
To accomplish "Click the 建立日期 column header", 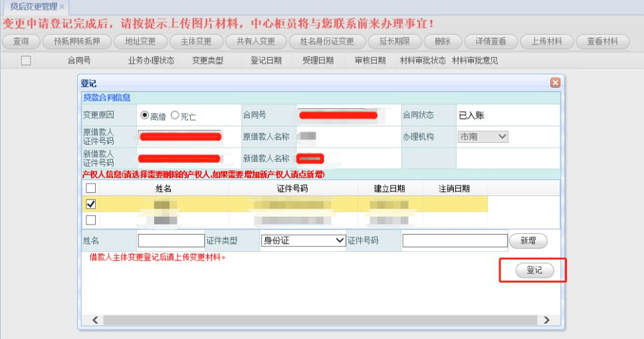I will 389,188.
